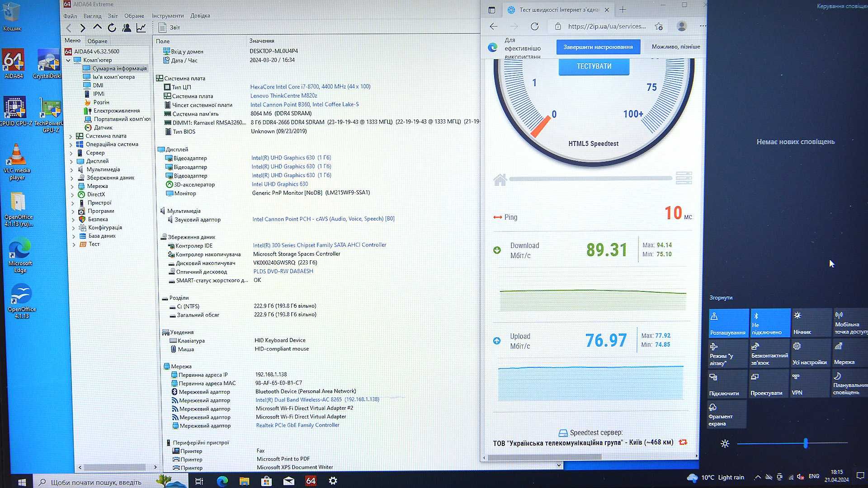
Task: Open File Explorer from taskbar
Action: click(x=244, y=481)
